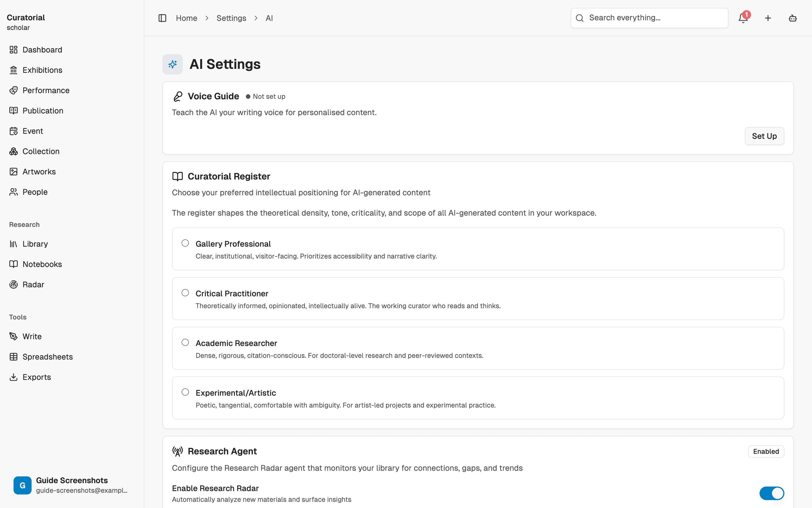Click the Spreadsheets table icon
The width and height of the screenshot is (812, 508).
[x=14, y=357]
